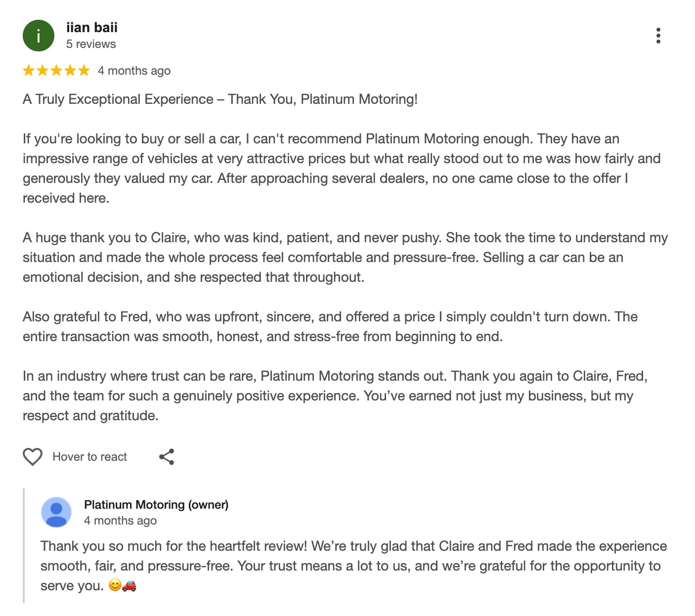Viewport: 695px width, 616px height.
Task: Click the smiling face emoji in reply
Action: click(x=115, y=586)
